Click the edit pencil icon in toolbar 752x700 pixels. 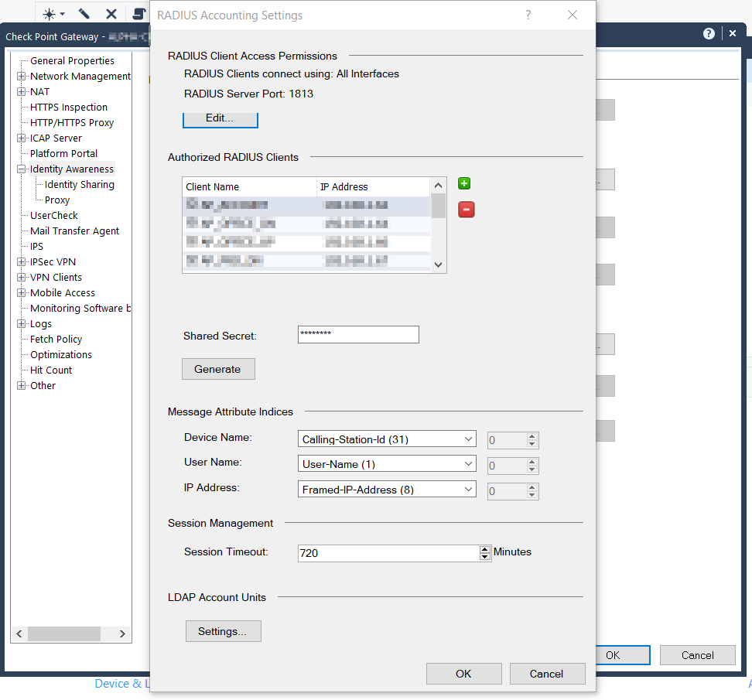click(84, 13)
